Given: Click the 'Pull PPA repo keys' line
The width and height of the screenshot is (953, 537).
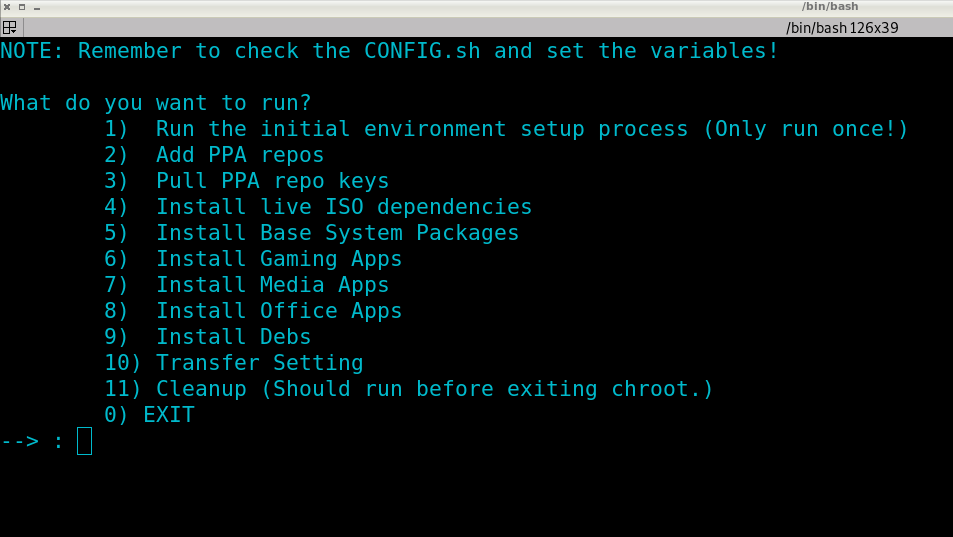Looking at the screenshot, I should (x=246, y=181).
